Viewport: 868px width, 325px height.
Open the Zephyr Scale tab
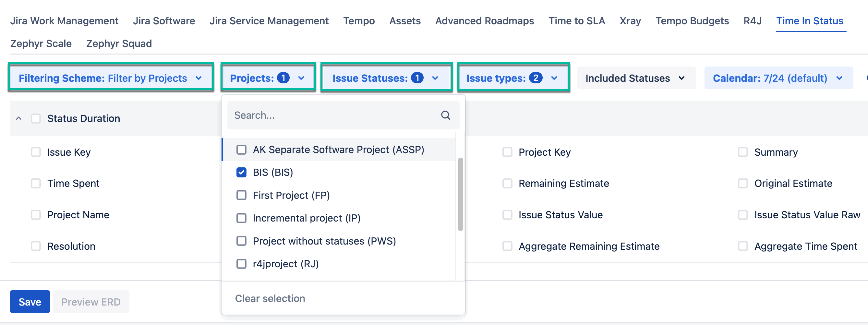click(x=41, y=43)
